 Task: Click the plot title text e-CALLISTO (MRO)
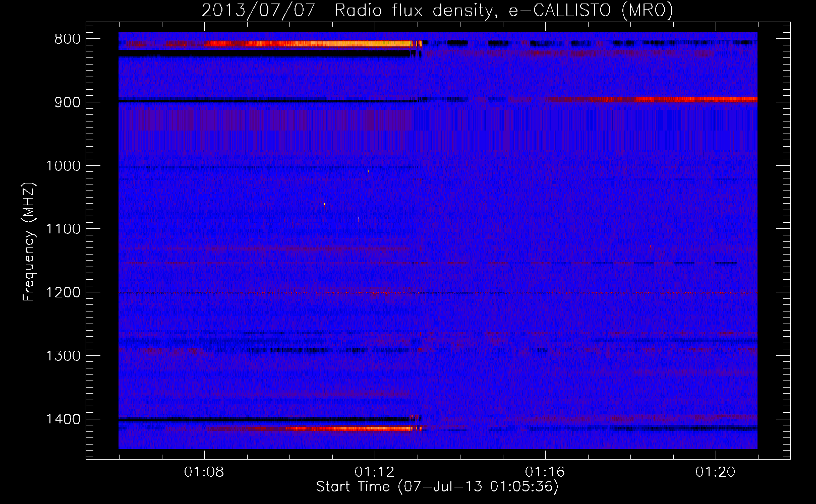click(x=591, y=10)
